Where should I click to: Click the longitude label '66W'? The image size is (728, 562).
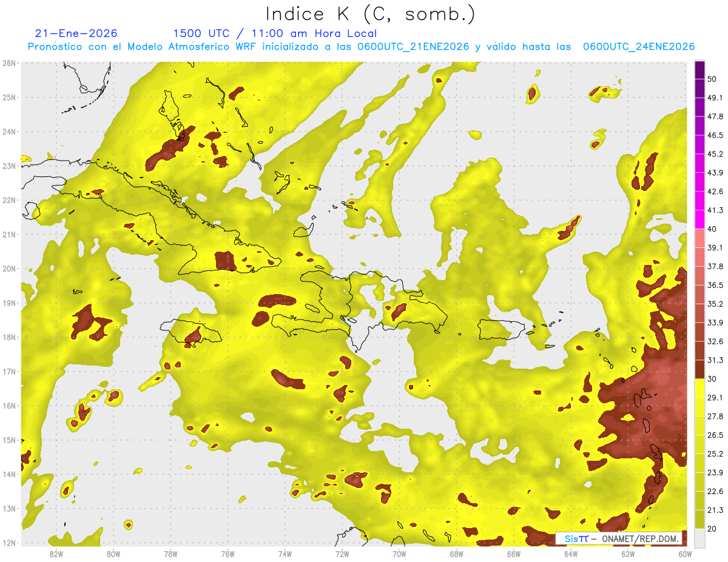[x=513, y=553]
